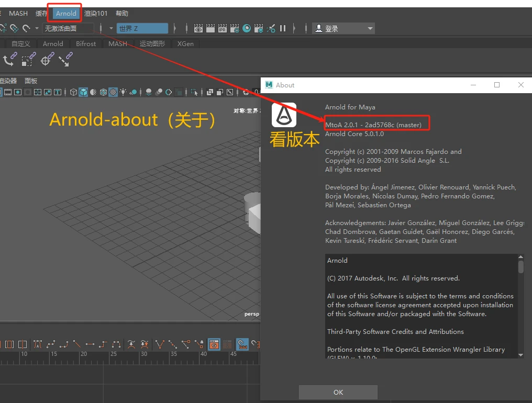Switch to the 自定义 shelf tab
532x403 pixels.
[x=21, y=44]
